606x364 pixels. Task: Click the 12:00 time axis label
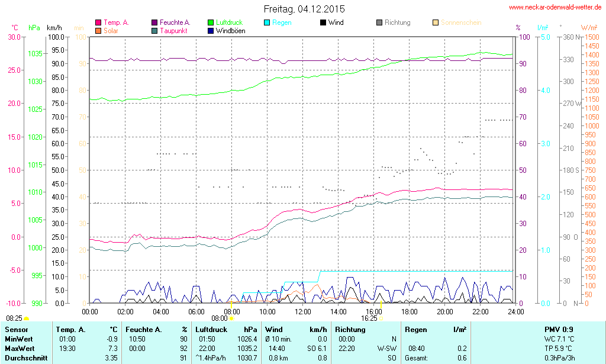click(x=303, y=311)
